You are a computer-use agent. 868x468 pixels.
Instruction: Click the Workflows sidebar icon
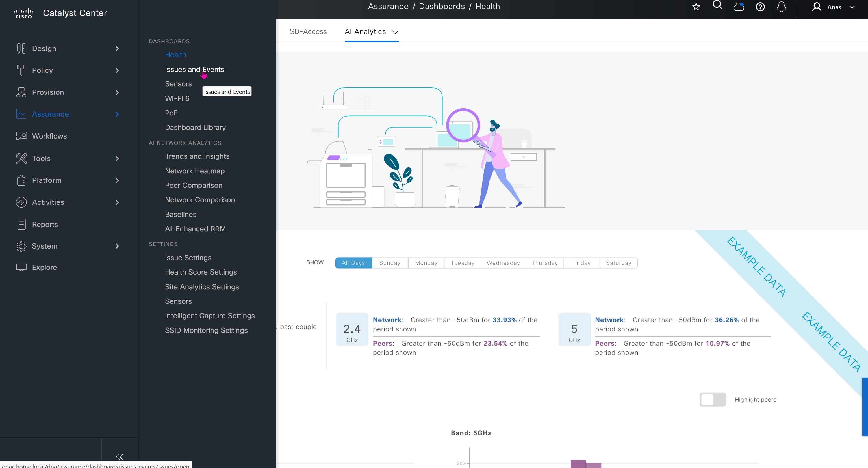click(21, 136)
